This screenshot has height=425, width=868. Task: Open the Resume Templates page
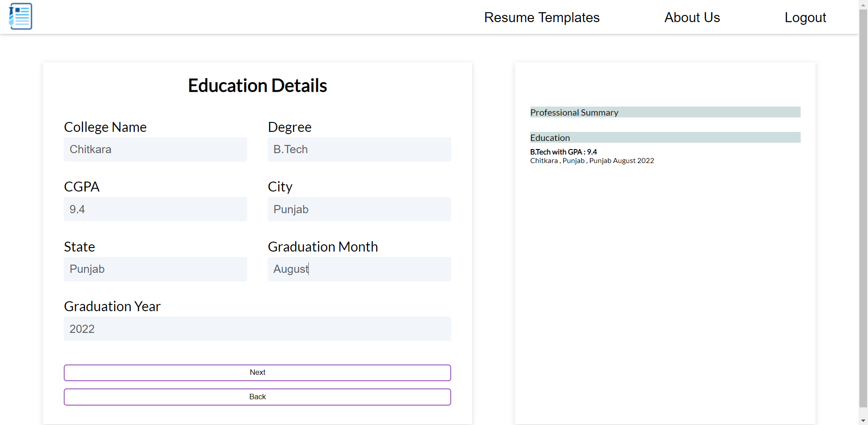[542, 17]
